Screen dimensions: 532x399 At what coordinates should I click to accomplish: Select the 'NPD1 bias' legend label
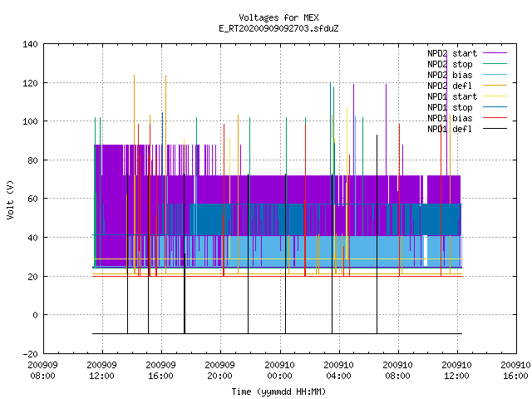click(x=450, y=118)
